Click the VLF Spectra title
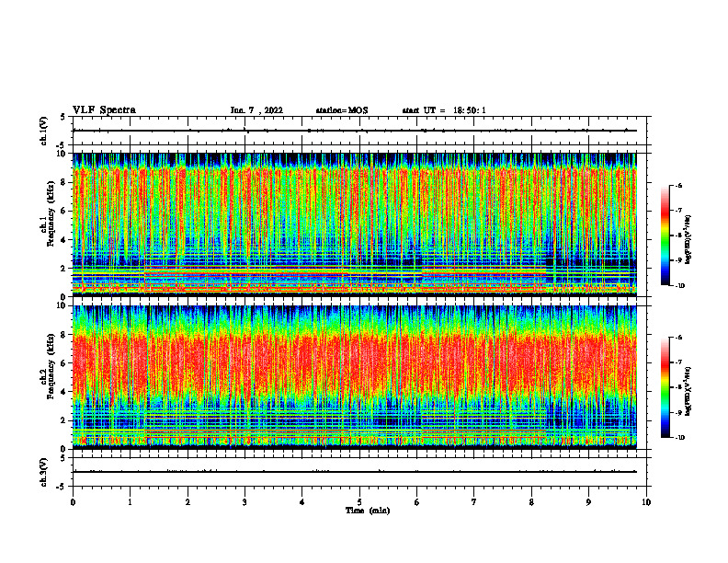 click(x=104, y=110)
